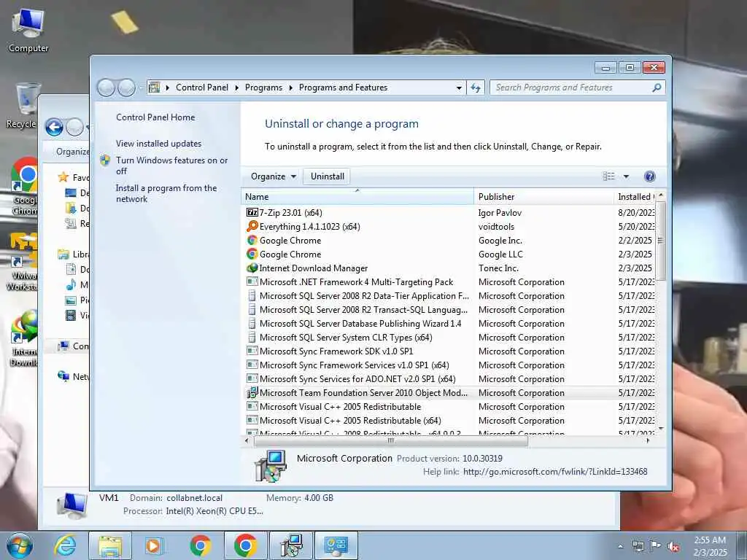Image resolution: width=747 pixels, height=560 pixels.
Task: Click the Control Panel icon in address bar
Action: tap(154, 87)
